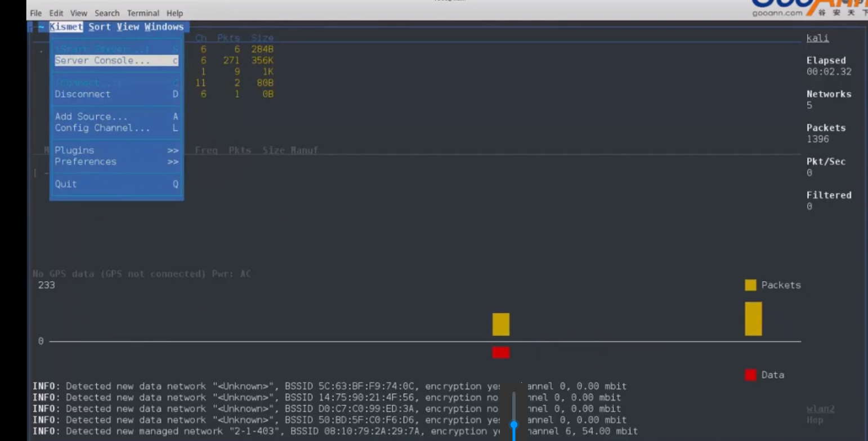Open Kismet's Windows menu
Viewport: 868px width, 441px height.
[164, 27]
